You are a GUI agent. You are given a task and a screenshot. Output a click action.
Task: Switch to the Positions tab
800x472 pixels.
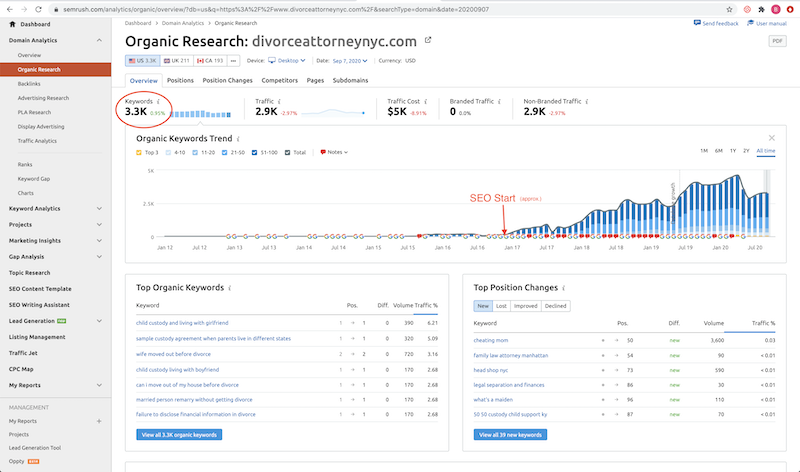pyautogui.click(x=180, y=81)
